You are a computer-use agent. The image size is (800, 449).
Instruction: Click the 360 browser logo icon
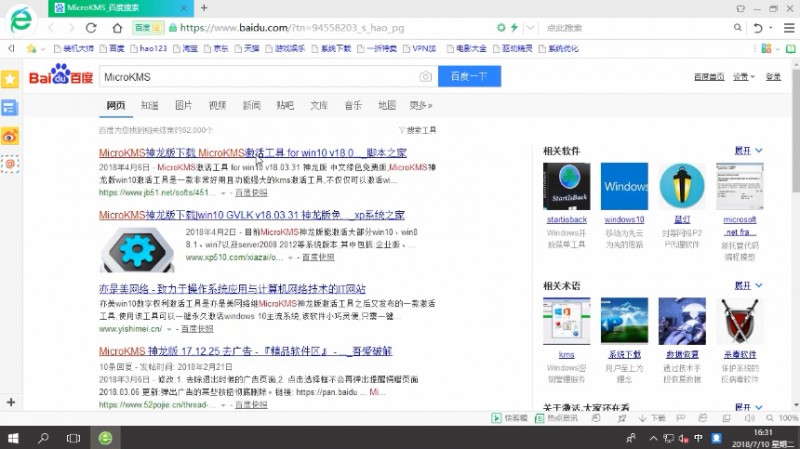point(20,20)
